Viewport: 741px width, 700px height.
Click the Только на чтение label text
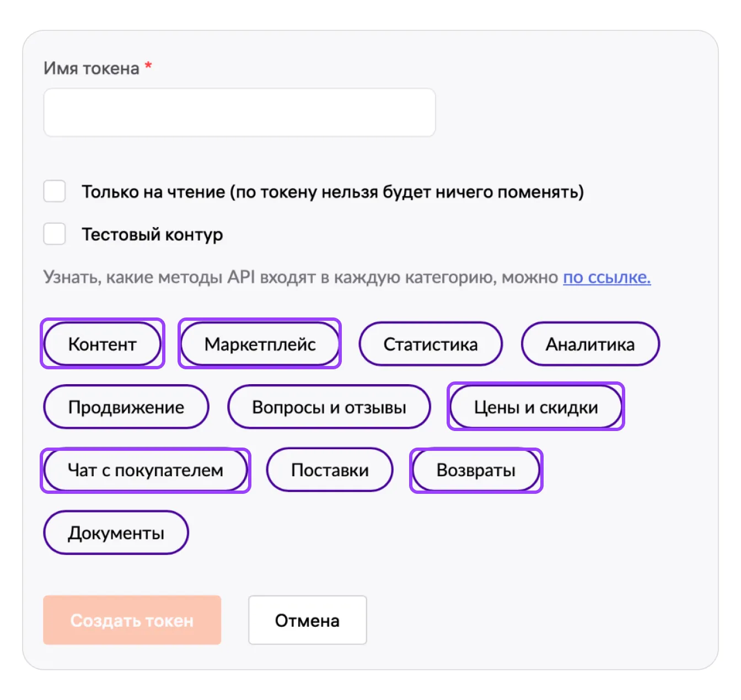[x=332, y=192]
